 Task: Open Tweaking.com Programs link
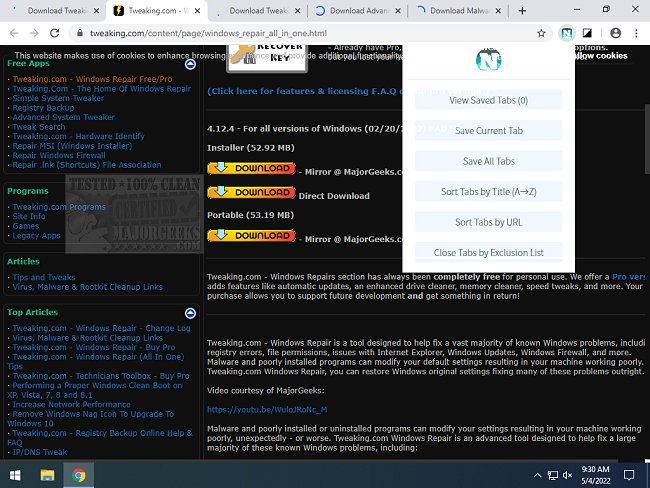tap(59, 207)
